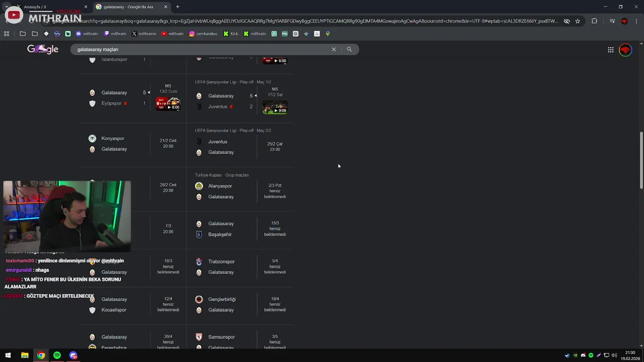Expand the tab search dropdown arrow
Image resolution: width=644 pixels, height=362 pixels.
pos(7,7)
